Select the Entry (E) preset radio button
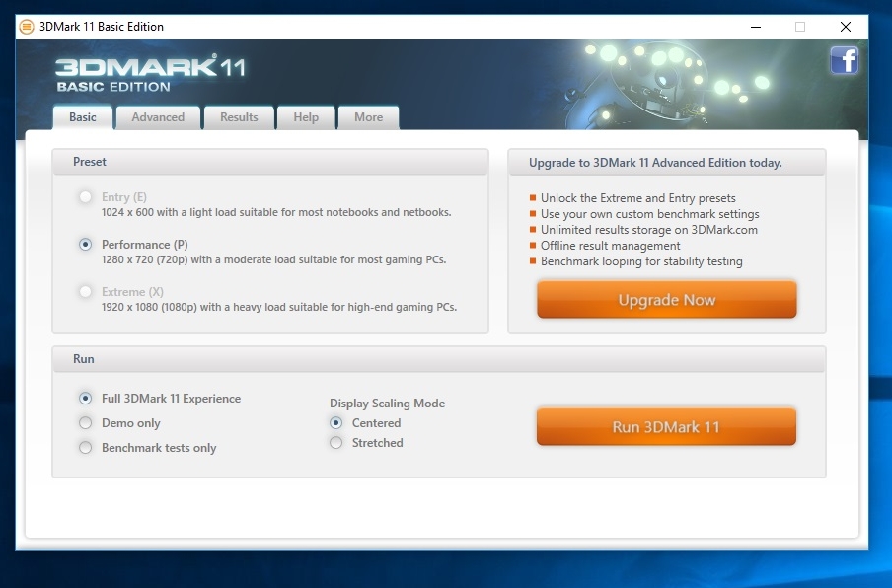892x588 pixels. pos(85,197)
